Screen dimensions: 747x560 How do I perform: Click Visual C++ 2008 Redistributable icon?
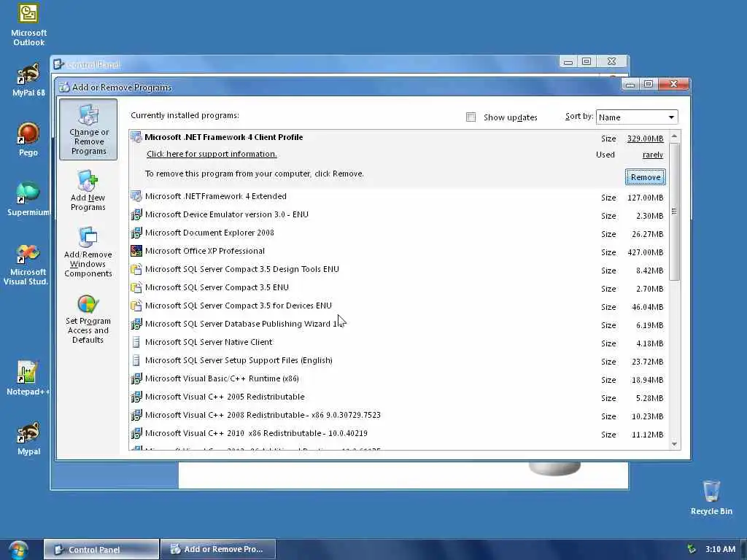pos(136,415)
